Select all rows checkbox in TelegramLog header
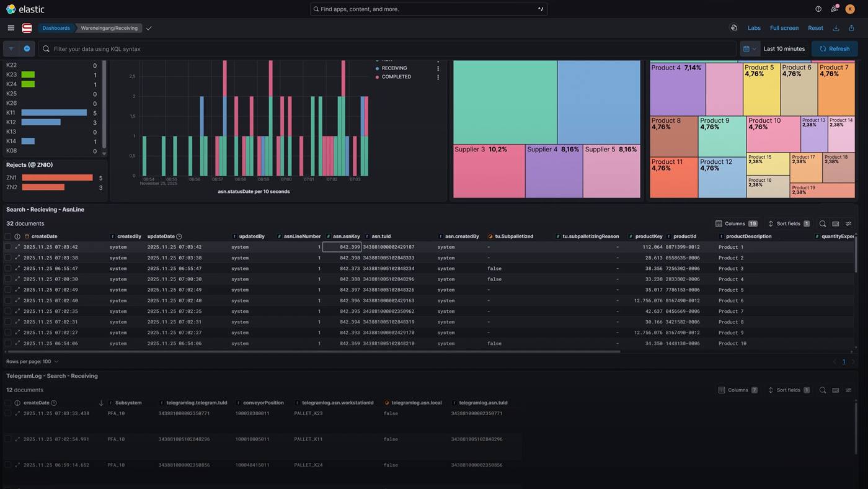The image size is (868, 489). [x=7, y=403]
